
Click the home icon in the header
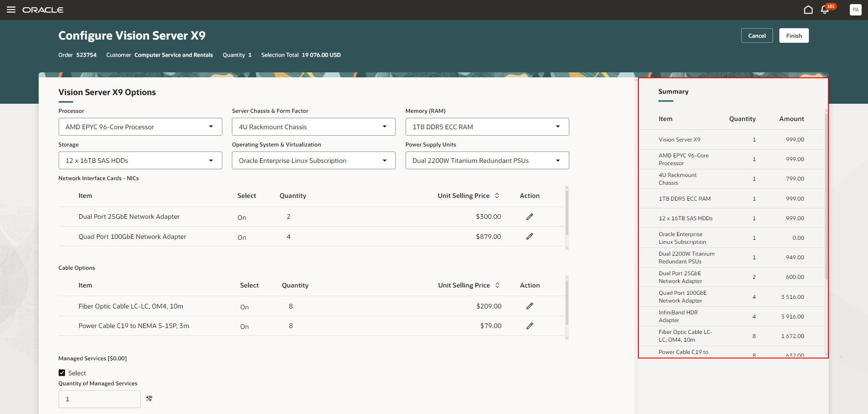pyautogui.click(x=808, y=9)
